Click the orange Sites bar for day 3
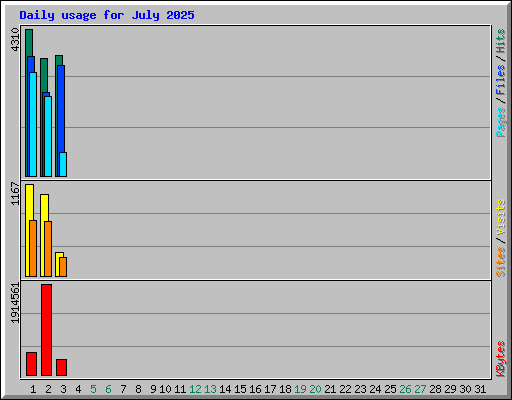Image resolution: width=512 pixels, height=400 pixels. (x=63, y=267)
